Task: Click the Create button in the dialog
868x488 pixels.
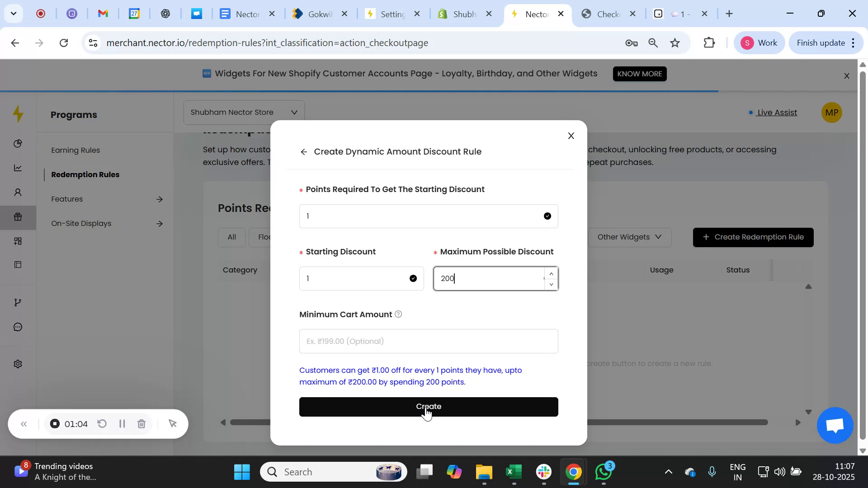Action: coord(428,406)
